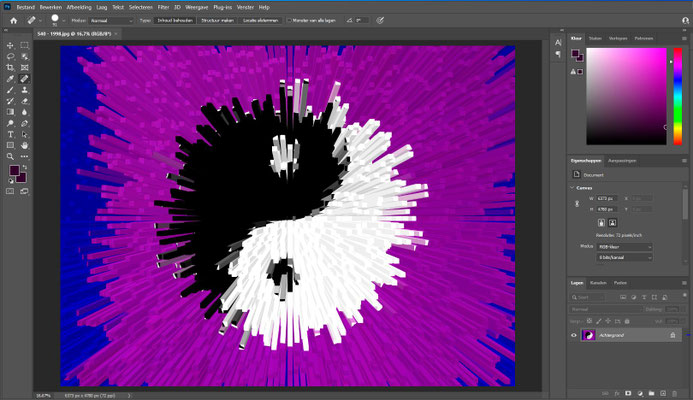Viewport: 693px width, 400px height.
Task: Click the lock icon on Achtergrond layer
Action: pos(674,335)
